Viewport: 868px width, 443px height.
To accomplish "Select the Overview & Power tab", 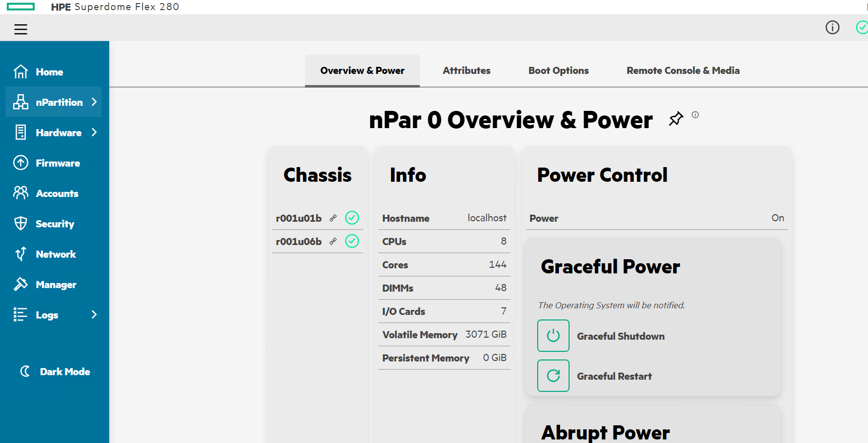I will [x=362, y=70].
